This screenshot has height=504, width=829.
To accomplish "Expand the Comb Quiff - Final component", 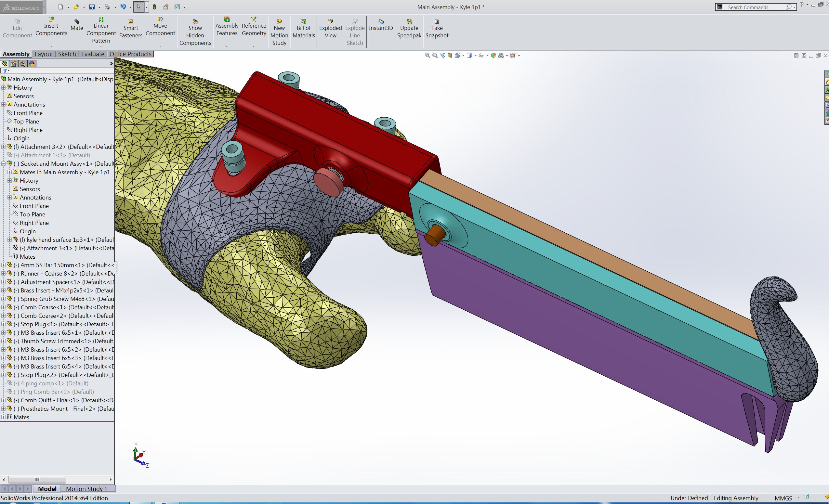I will pos(3,400).
